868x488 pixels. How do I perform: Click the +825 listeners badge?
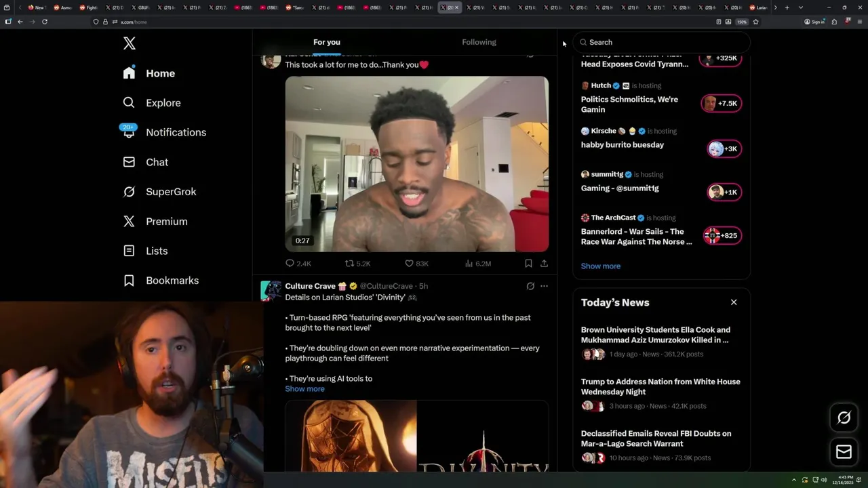[722, 236]
